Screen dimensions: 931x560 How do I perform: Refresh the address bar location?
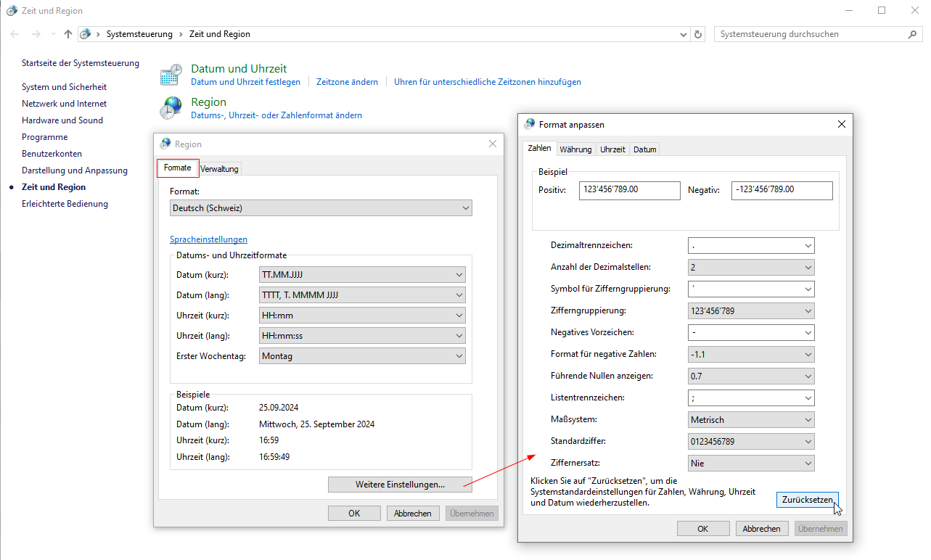coord(698,34)
